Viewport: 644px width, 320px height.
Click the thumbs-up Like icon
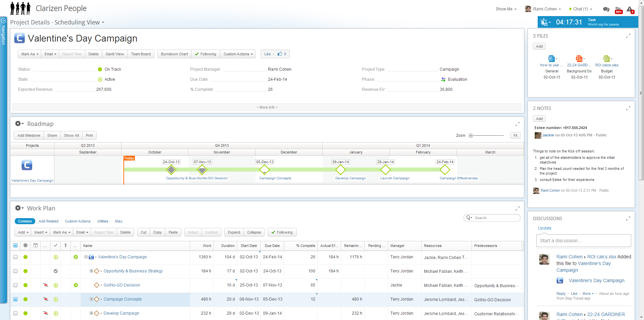click(280, 54)
